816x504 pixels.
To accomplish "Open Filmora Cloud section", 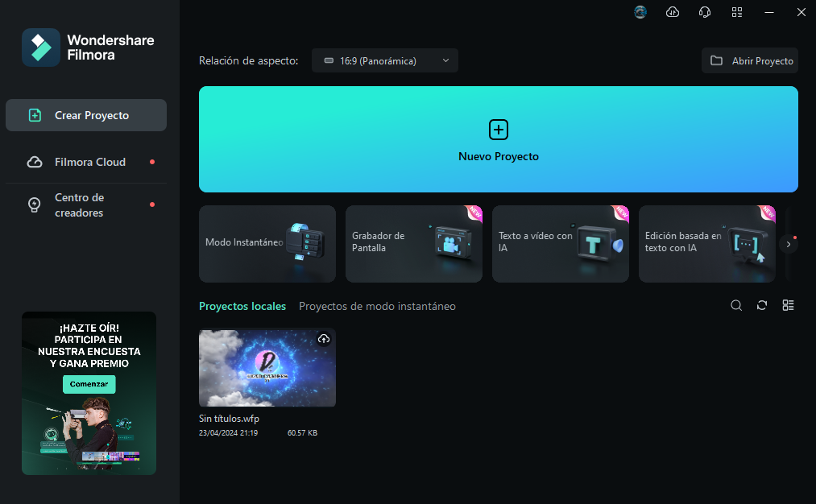I will (x=86, y=163).
